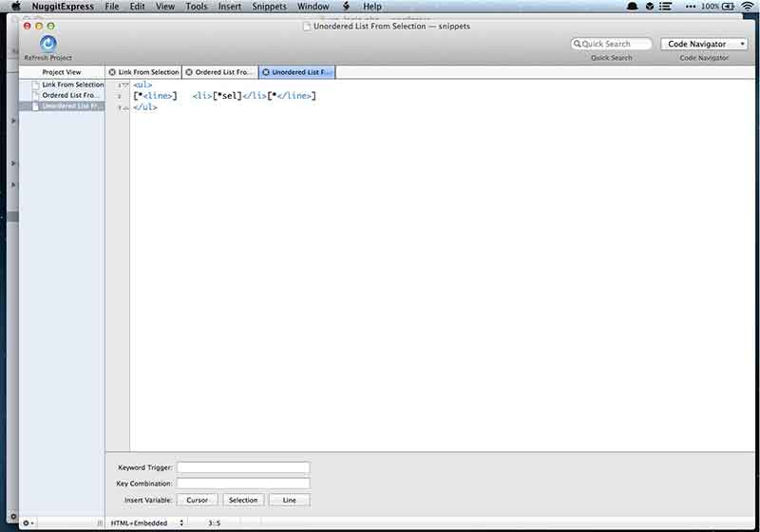Click the closing </ul> tag in editor
Image resolution: width=760 pixels, height=532 pixels.
click(145, 107)
